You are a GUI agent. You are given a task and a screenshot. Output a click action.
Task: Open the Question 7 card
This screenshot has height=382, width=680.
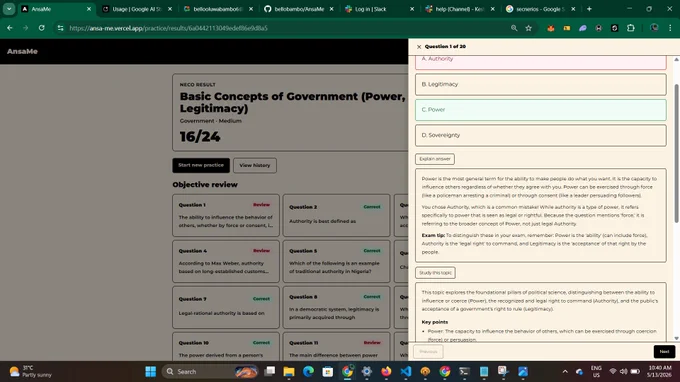coord(226,307)
